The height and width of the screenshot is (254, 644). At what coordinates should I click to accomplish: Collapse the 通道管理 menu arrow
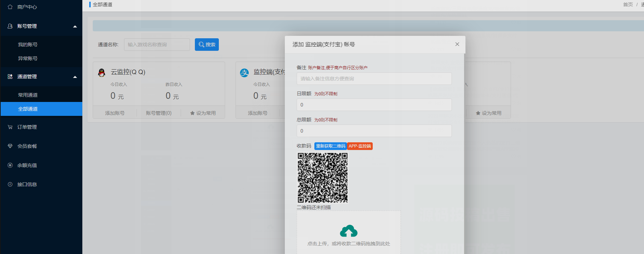[75, 77]
